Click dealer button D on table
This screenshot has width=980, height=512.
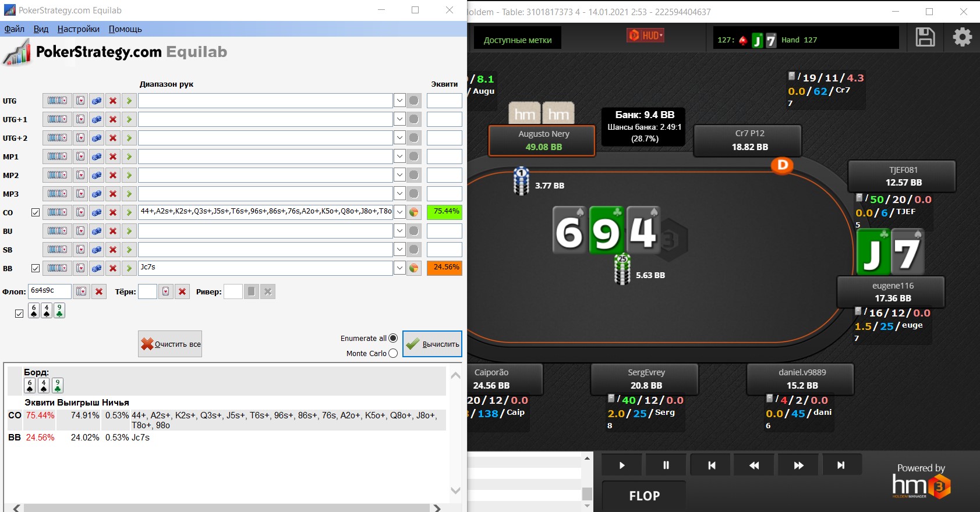783,165
